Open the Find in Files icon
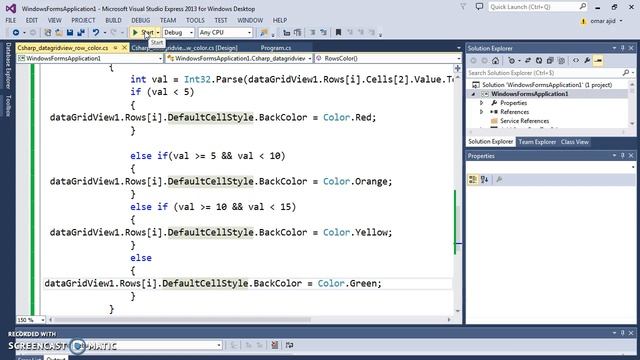640x360 pixels. click(x=264, y=32)
